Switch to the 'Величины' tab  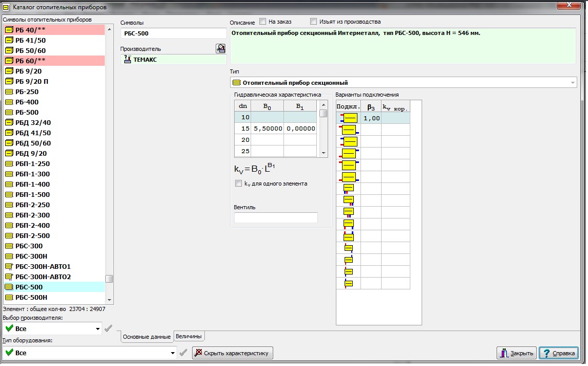click(x=189, y=336)
